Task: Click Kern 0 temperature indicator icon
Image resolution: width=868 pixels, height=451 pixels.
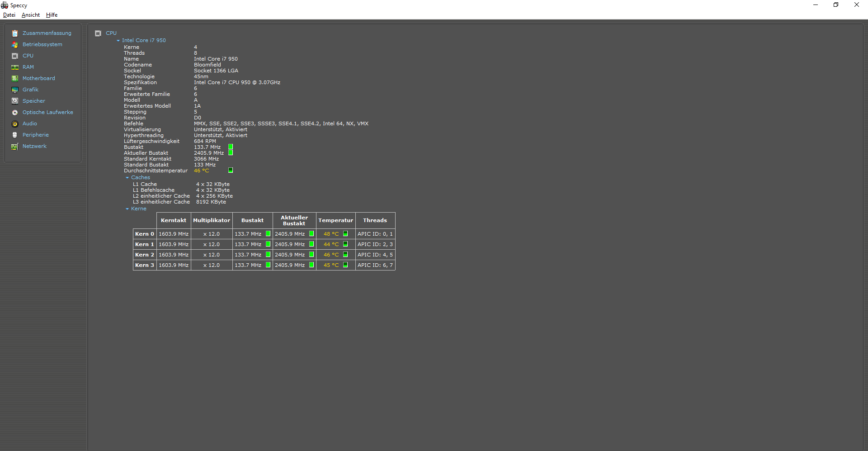Action: pyautogui.click(x=345, y=234)
